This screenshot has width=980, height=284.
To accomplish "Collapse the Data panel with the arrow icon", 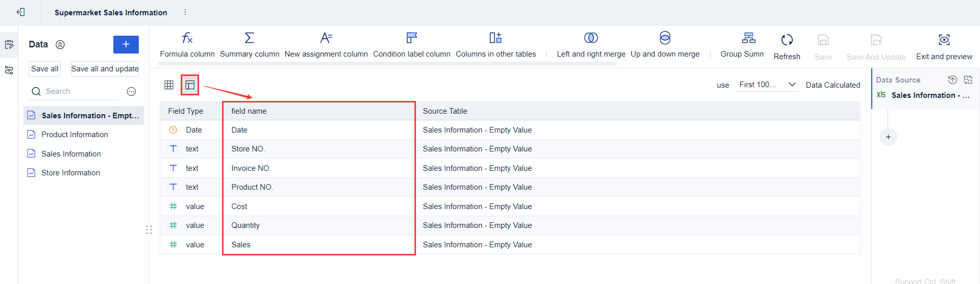I will click(60, 45).
